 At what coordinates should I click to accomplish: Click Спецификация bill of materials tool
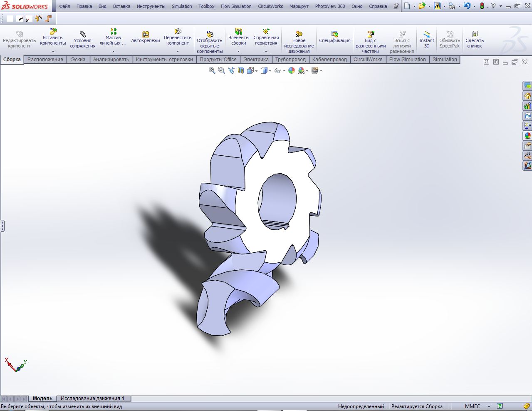click(335, 37)
